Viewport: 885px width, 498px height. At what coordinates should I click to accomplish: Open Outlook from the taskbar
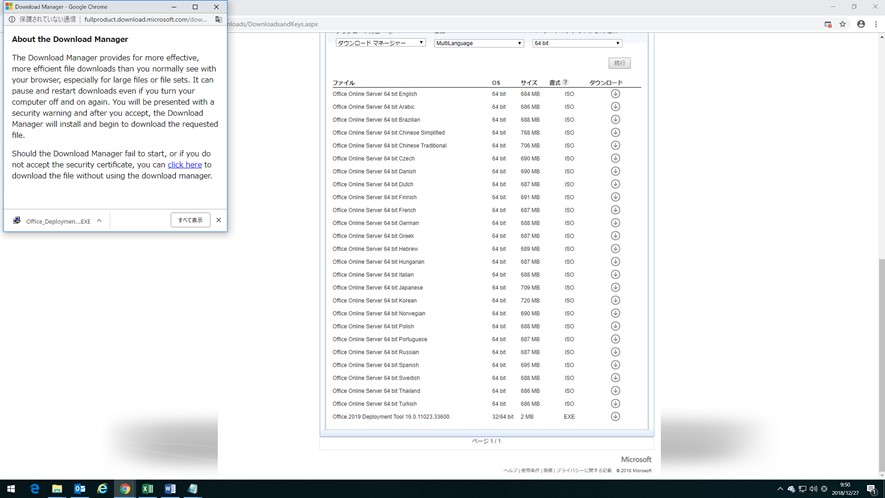[80, 489]
